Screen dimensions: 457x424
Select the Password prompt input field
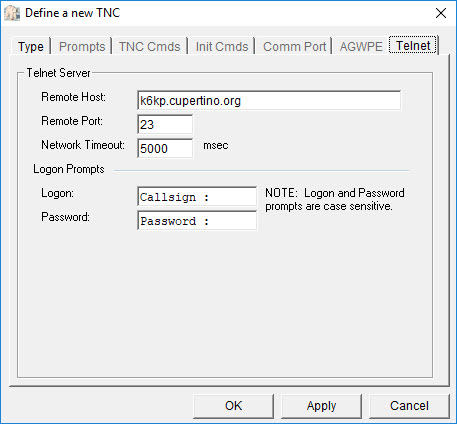coord(197,220)
